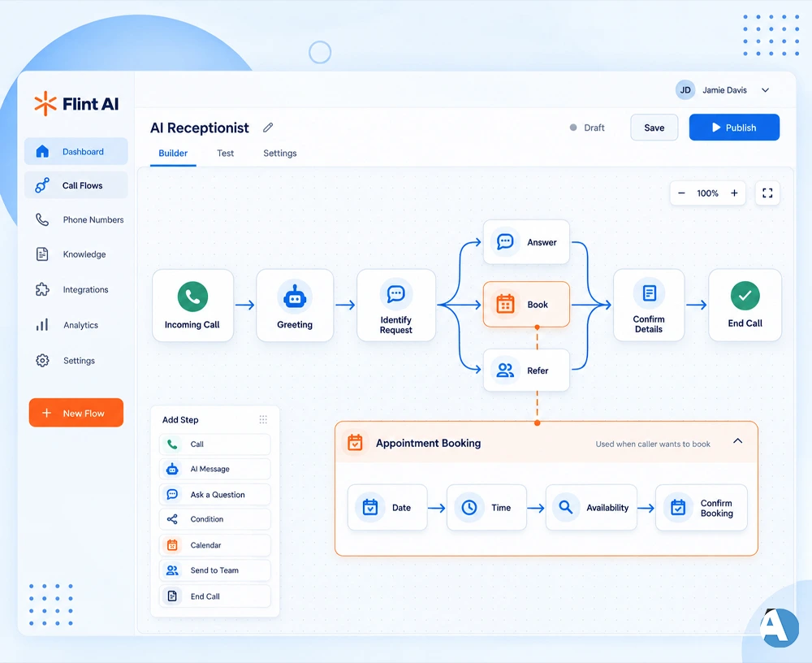This screenshot has width=812, height=663.
Task: Grab the Add Step panel handle
Action: pyautogui.click(x=263, y=419)
